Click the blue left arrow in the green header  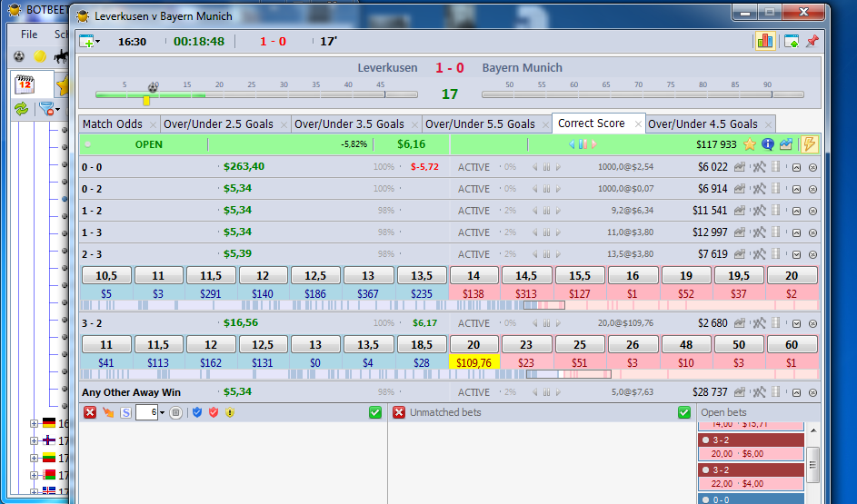572,144
